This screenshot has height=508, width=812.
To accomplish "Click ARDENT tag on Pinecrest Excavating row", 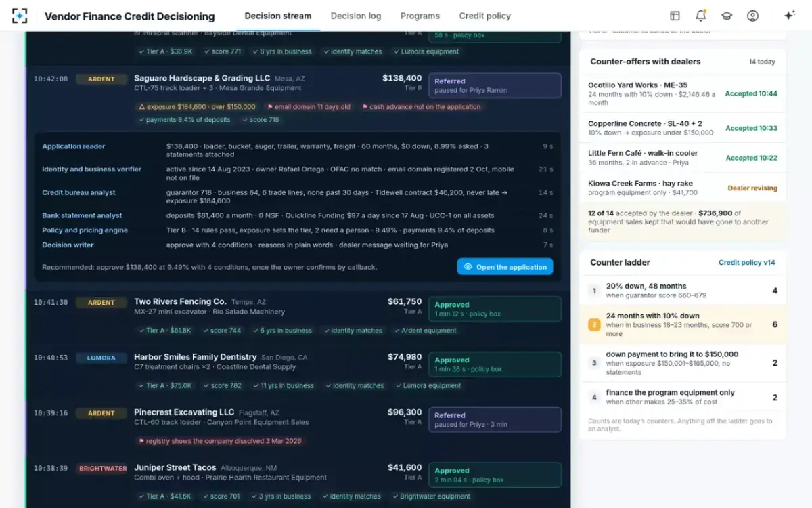I will [101, 413].
